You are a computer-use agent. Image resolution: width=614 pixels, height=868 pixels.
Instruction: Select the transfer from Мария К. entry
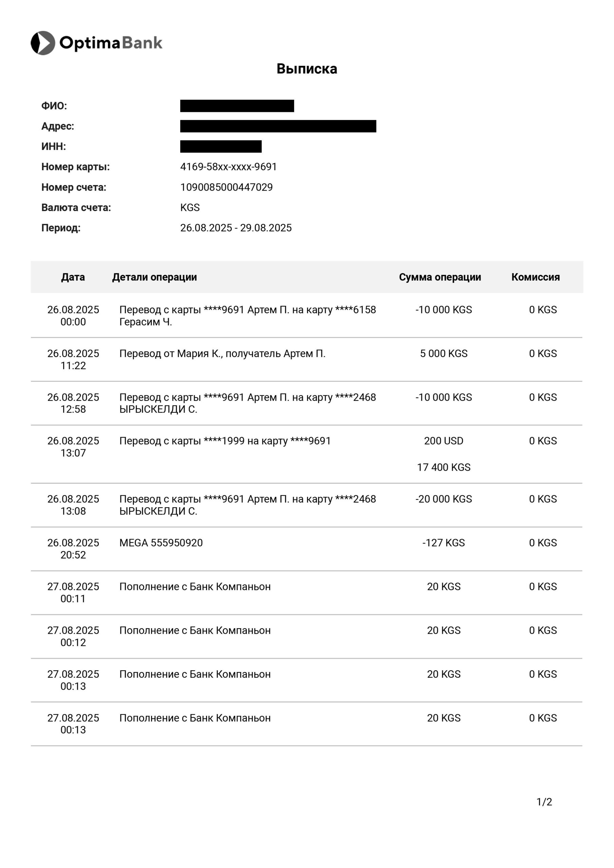(x=222, y=354)
